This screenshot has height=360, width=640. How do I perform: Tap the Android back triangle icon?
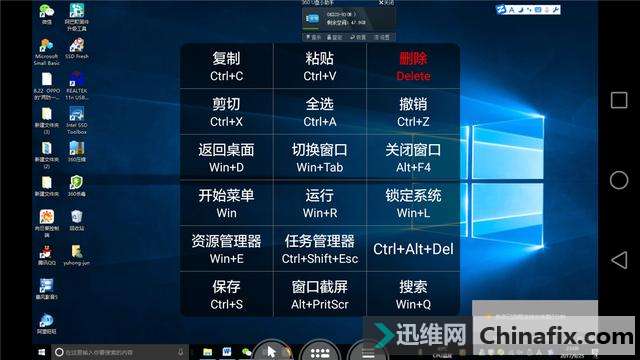[619, 260]
